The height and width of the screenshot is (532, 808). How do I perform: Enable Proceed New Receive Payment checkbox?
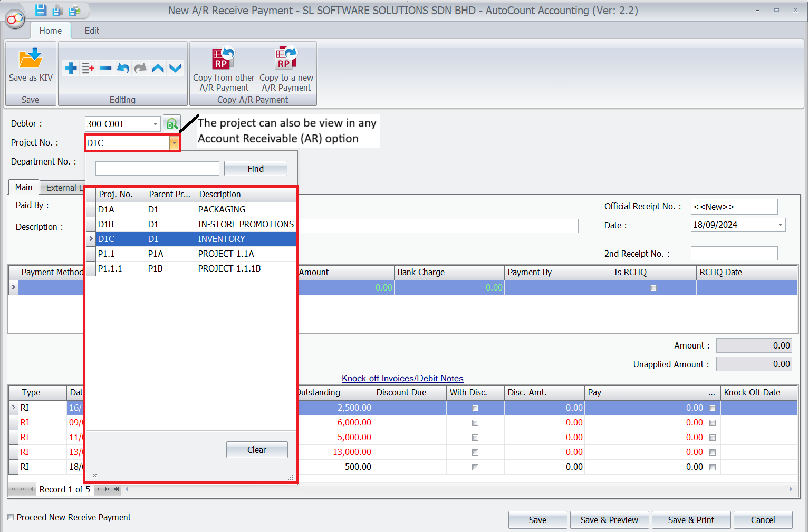point(11,517)
